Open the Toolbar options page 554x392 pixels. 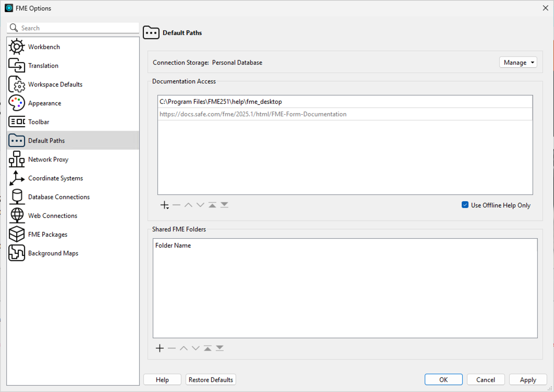73,121
